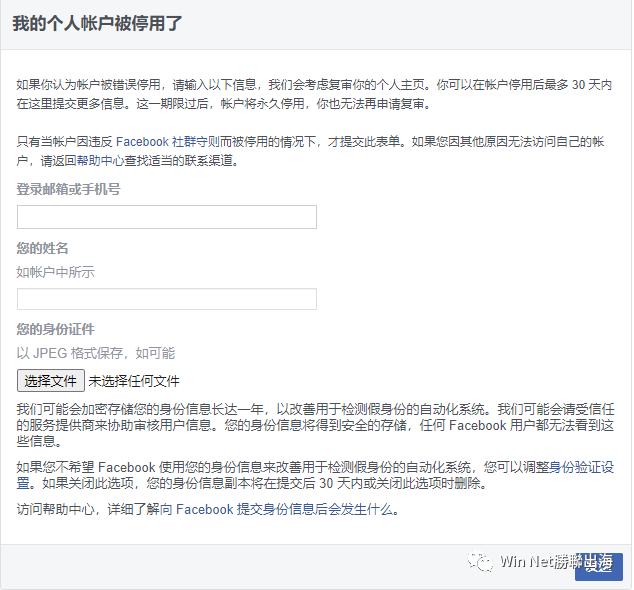The width and height of the screenshot is (634, 590).
Task: Click the label 登录邮箱或手机号
Action: (x=68, y=189)
